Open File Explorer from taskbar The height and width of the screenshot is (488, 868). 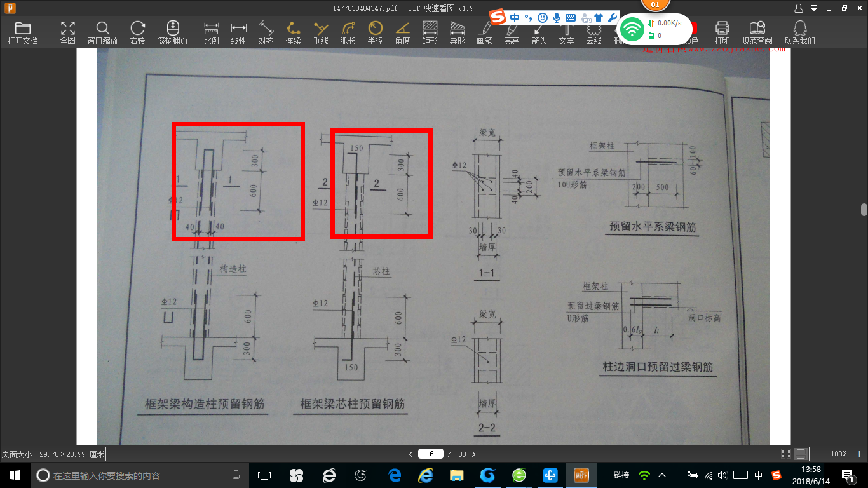(456, 475)
